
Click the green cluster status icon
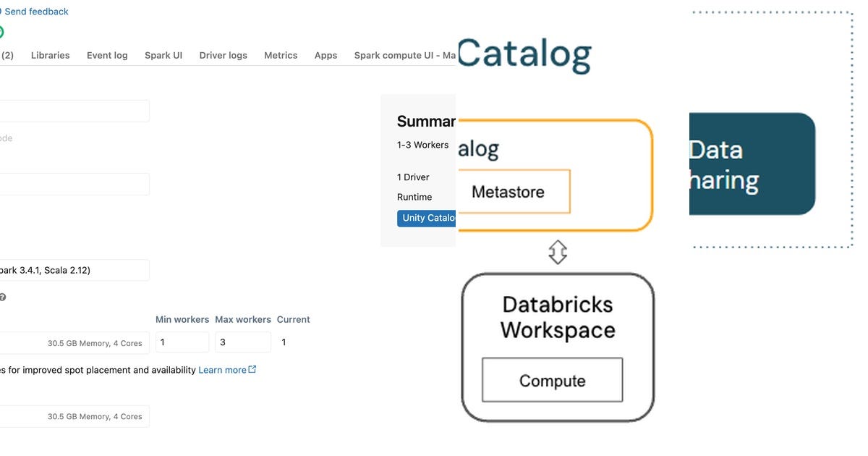[x=1, y=32]
